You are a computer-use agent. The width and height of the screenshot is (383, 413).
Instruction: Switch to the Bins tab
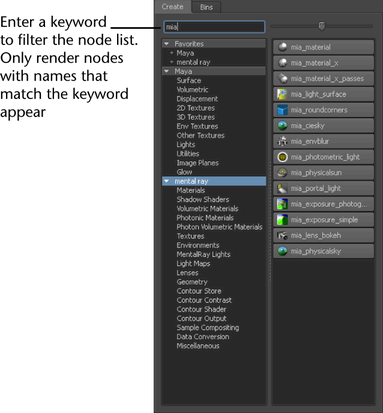pyautogui.click(x=206, y=7)
